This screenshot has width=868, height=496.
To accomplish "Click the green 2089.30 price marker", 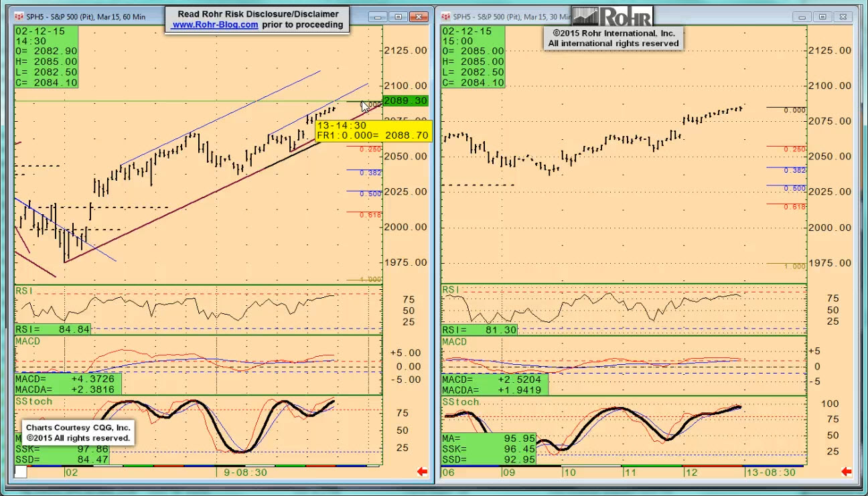I will [405, 101].
